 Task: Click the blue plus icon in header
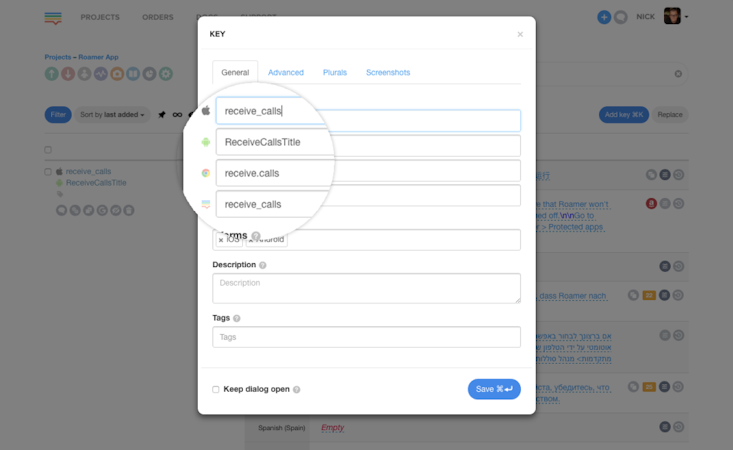click(604, 17)
